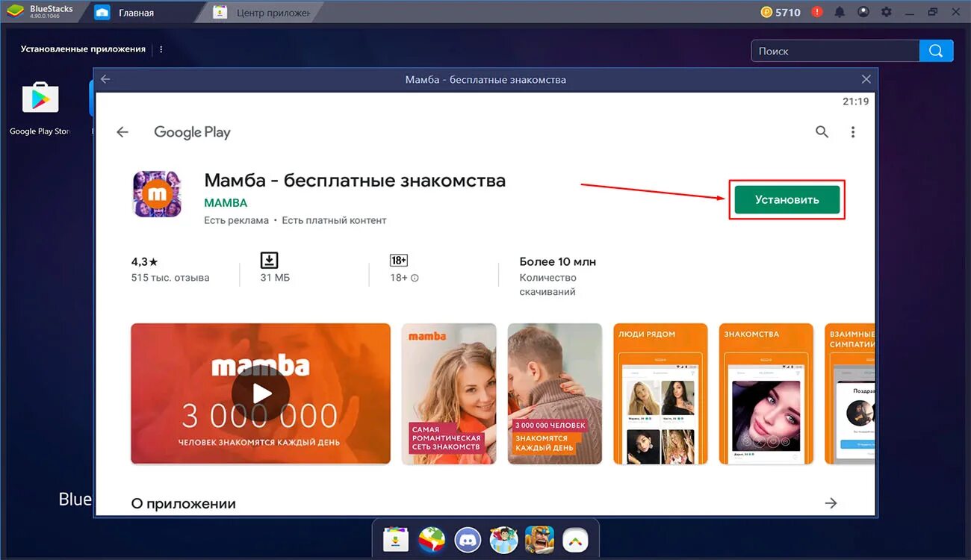Open the account profile icon

coord(863,12)
